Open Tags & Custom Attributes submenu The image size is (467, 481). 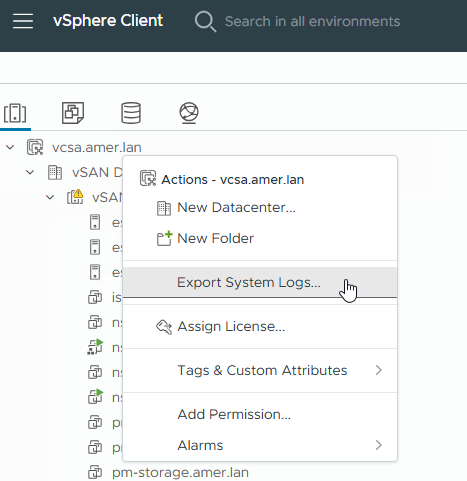pyautogui.click(x=260, y=370)
